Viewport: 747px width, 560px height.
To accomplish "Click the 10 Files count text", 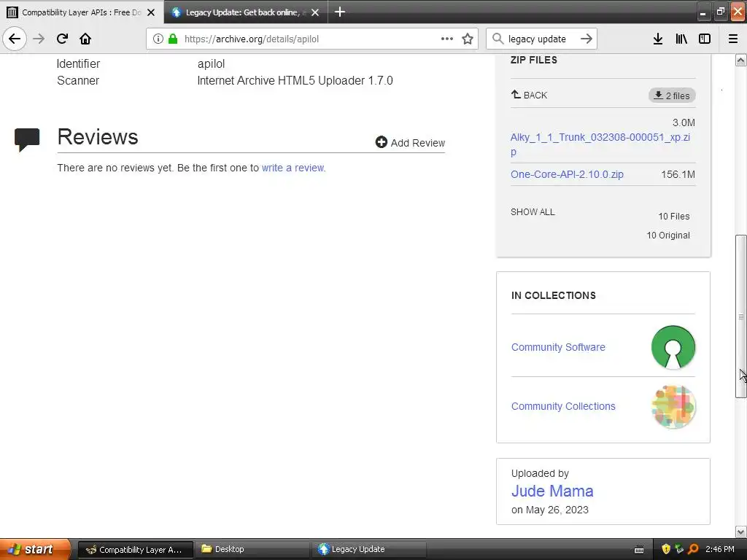I will coord(673,216).
